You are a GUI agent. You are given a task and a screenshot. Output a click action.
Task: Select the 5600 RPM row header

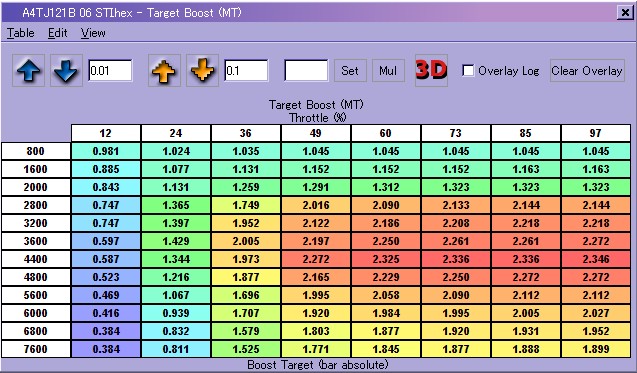(x=36, y=295)
